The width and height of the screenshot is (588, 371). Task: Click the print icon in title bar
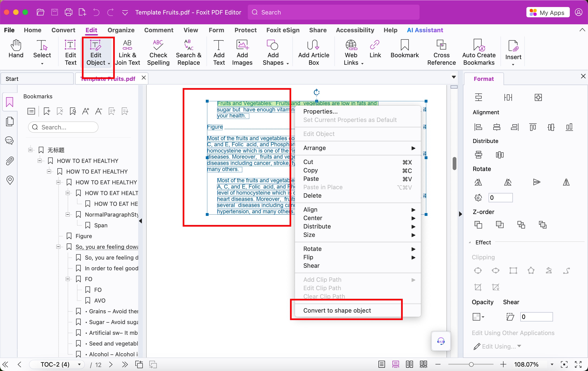tap(69, 12)
